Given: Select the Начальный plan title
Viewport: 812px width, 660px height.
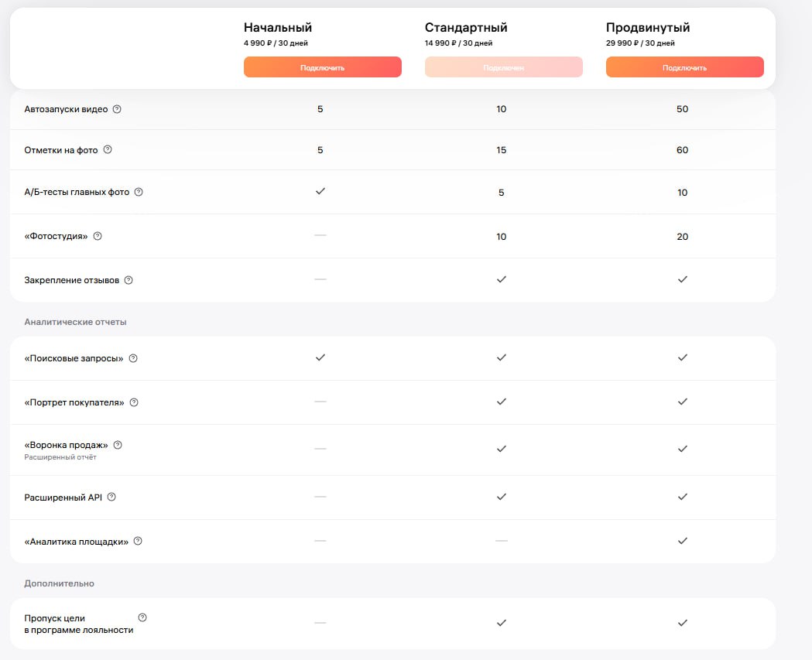Looking at the screenshot, I should tap(278, 27).
